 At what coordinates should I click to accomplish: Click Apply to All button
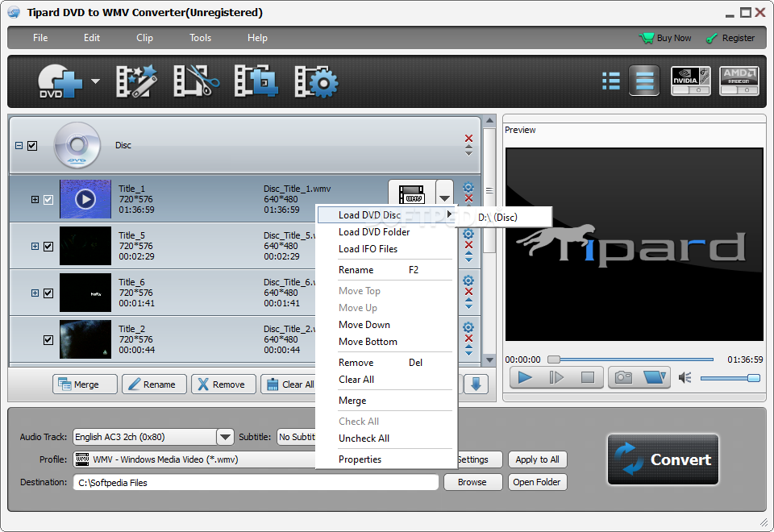(537, 459)
